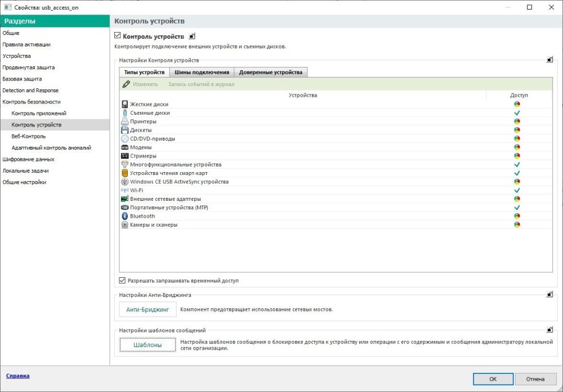563x392 pixels.
Task: Open Контроль приложений subsection
Action: click(x=39, y=113)
